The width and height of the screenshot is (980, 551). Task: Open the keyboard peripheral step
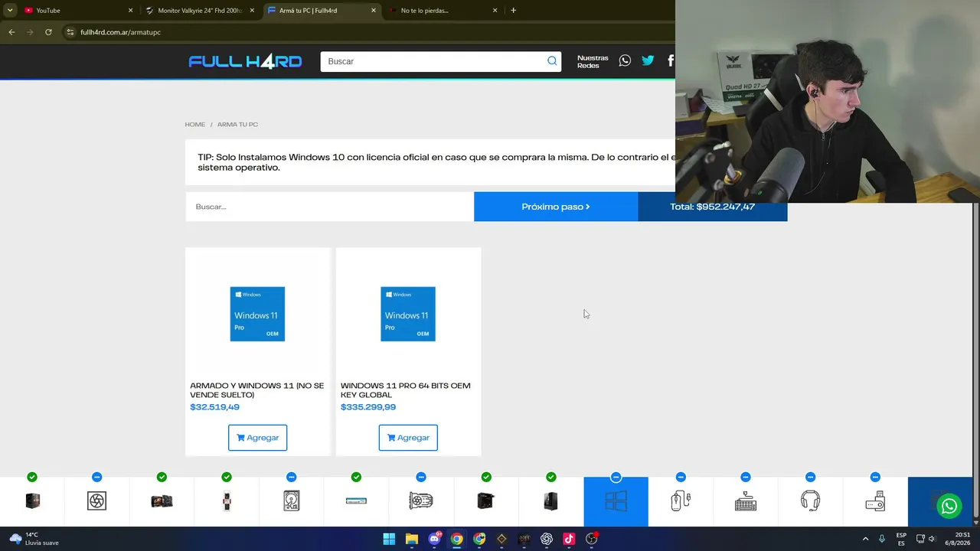745,501
